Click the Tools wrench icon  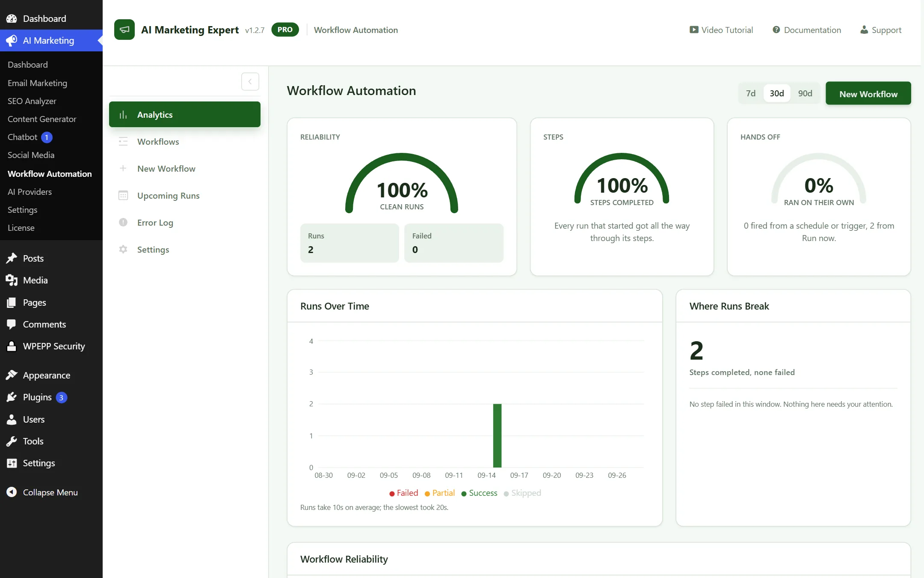coord(12,441)
